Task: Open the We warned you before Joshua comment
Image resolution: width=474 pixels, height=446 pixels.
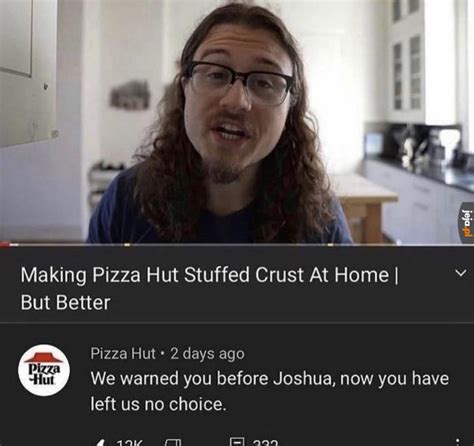Action: [x=270, y=391]
